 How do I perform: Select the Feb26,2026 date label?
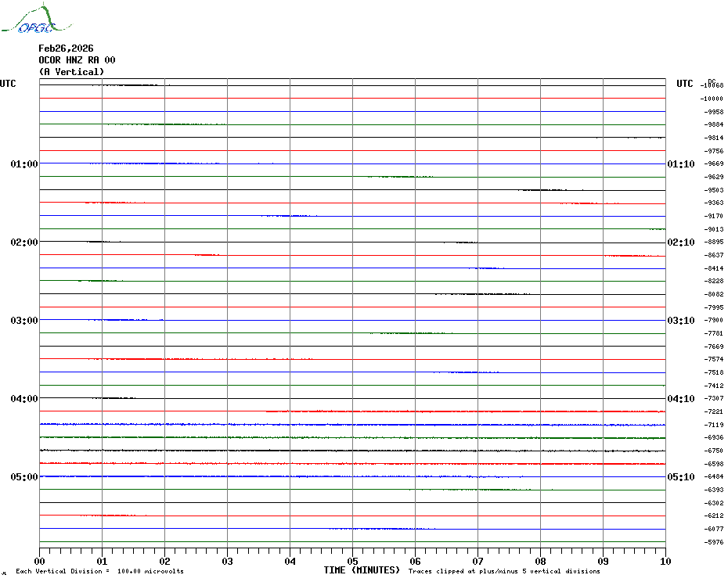[66, 48]
